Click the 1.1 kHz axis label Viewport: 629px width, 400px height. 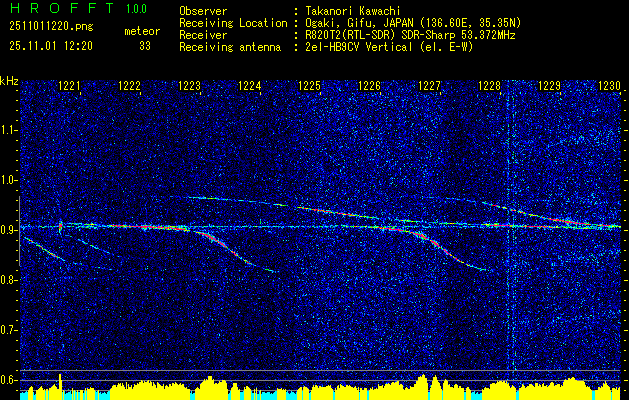(9, 130)
